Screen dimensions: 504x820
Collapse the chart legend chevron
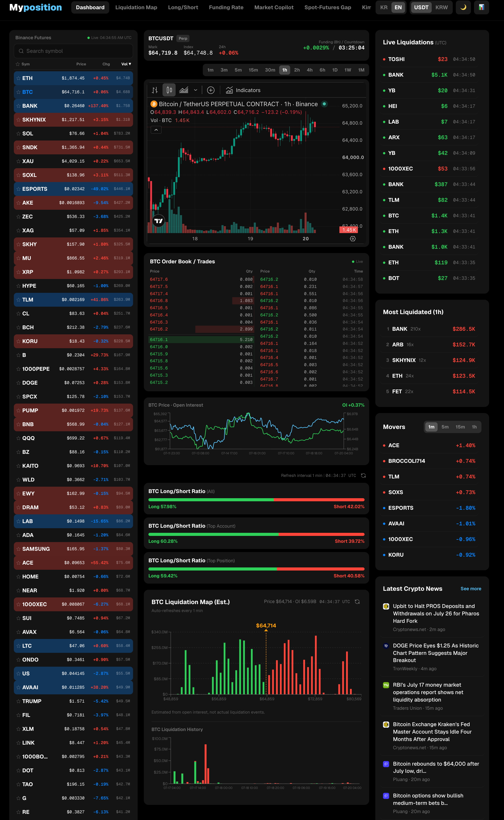click(156, 130)
